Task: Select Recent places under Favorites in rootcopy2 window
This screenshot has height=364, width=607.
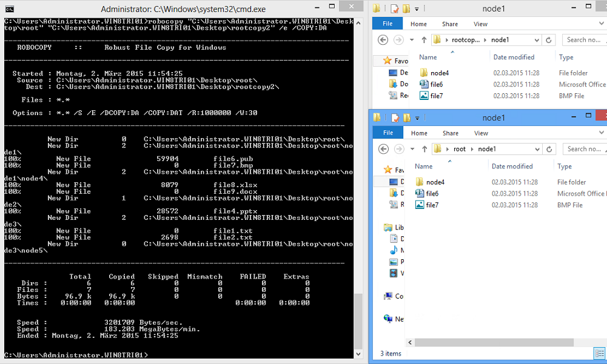Action: [398, 95]
